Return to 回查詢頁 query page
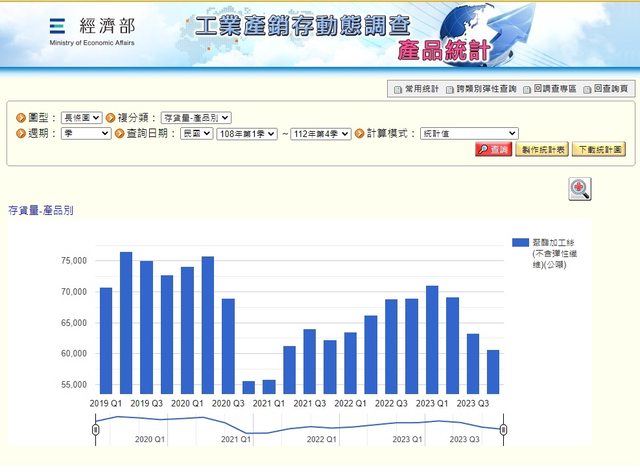The height and width of the screenshot is (472, 640). (x=607, y=89)
